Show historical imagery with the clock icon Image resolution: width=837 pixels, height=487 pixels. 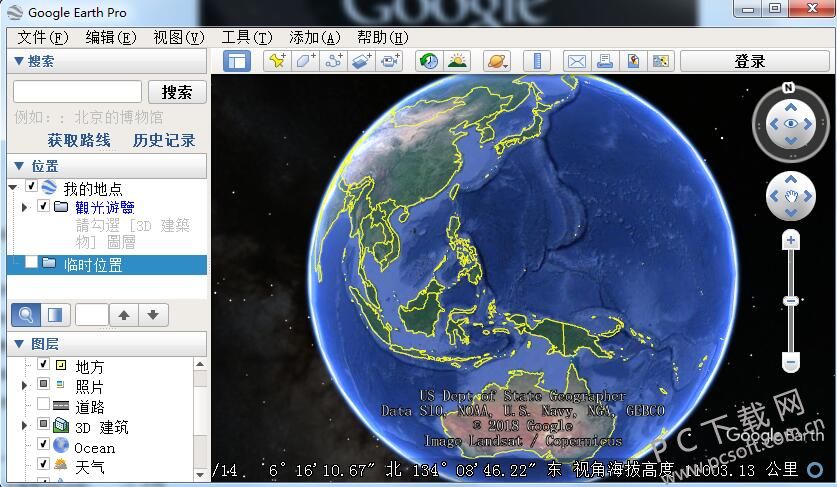tap(429, 61)
